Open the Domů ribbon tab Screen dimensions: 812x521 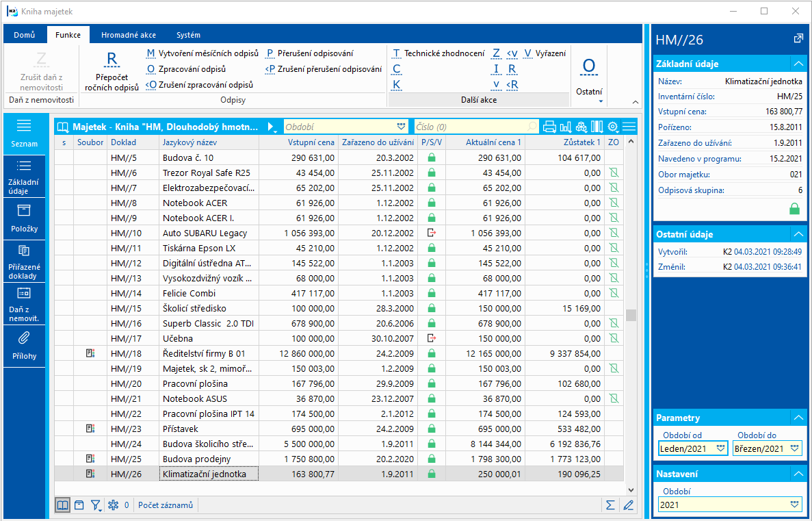25,35
